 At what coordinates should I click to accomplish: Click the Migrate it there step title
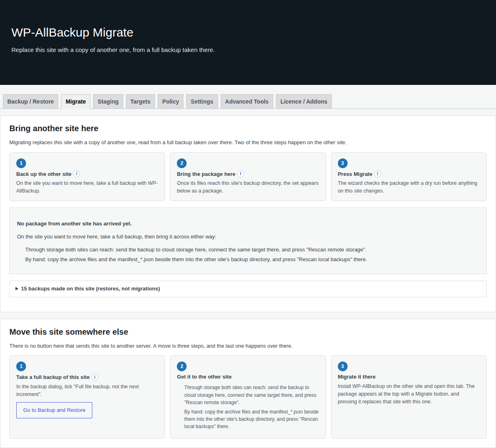(x=357, y=377)
